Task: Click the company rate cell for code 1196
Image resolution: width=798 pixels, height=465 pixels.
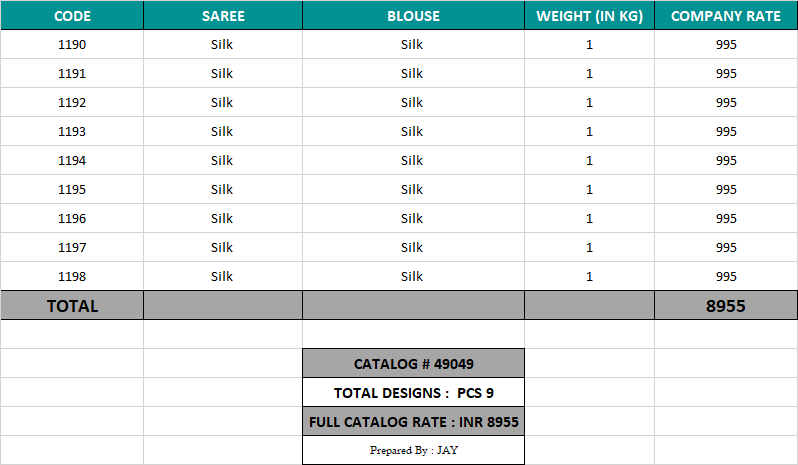Action: tap(726, 219)
